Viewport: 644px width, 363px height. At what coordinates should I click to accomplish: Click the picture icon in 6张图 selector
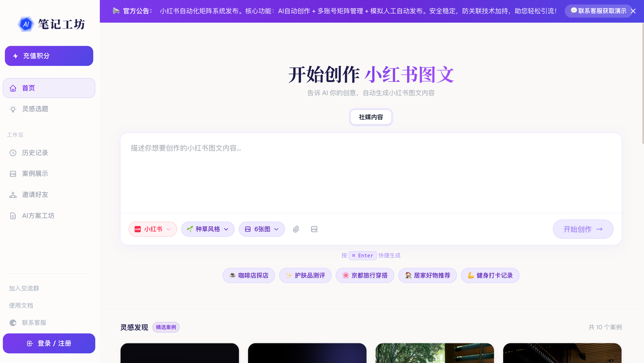click(248, 229)
